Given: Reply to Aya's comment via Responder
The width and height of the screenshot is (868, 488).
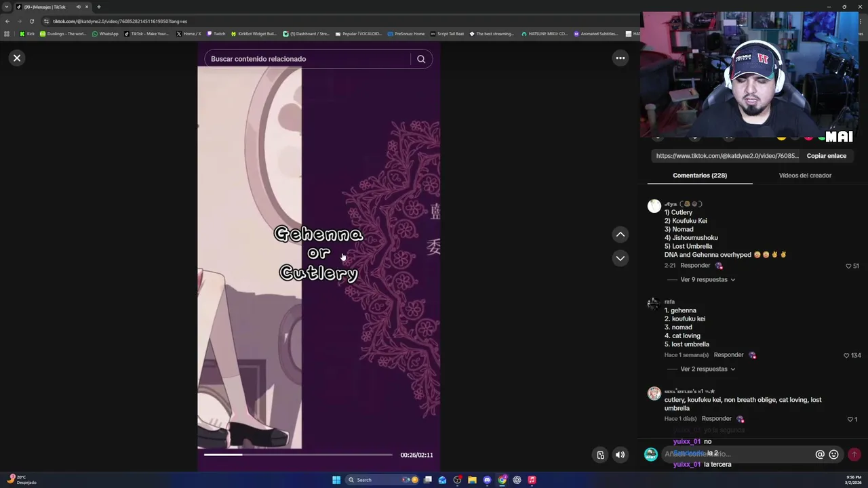Looking at the screenshot, I should pyautogui.click(x=695, y=266).
